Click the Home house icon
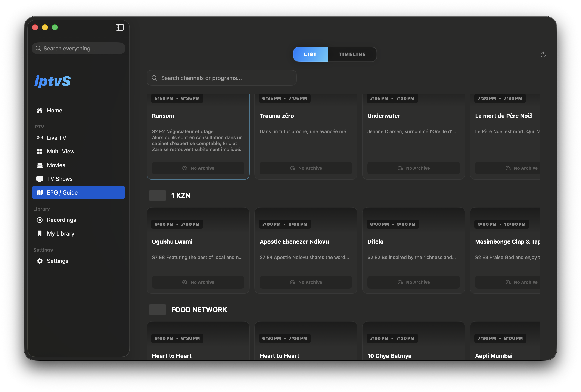The width and height of the screenshot is (581, 392). pyautogui.click(x=40, y=110)
